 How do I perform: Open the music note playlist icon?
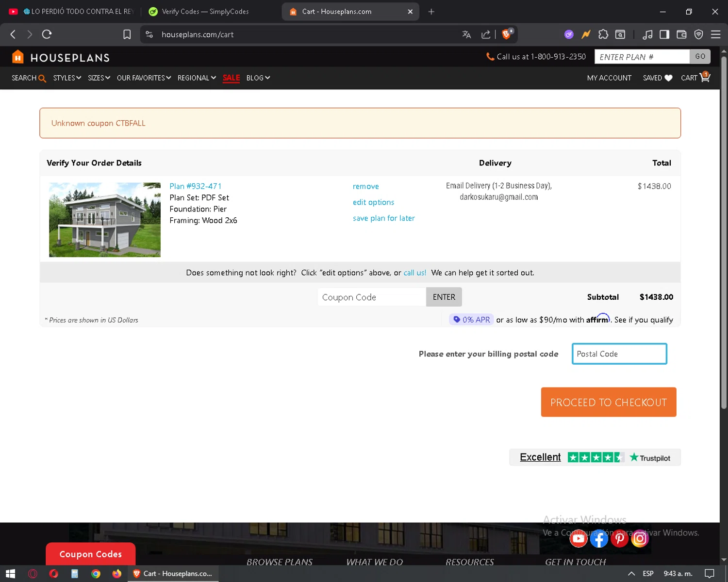pos(647,34)
